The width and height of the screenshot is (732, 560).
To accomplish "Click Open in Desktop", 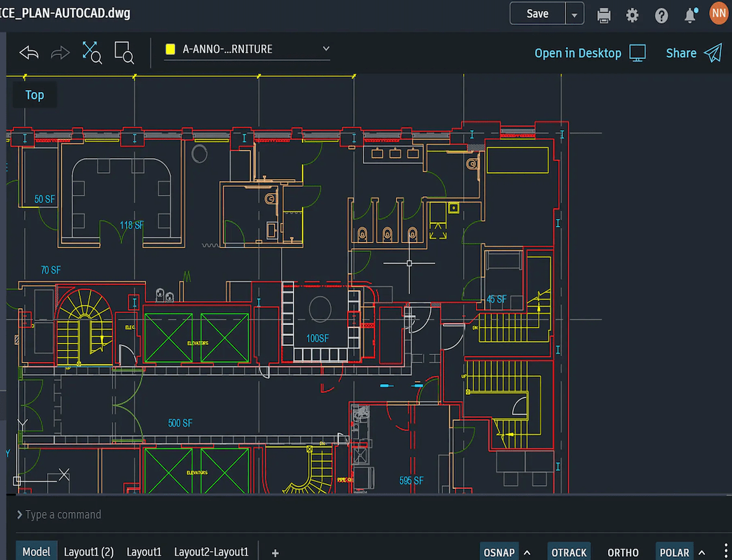I will [x=578, y=53].
